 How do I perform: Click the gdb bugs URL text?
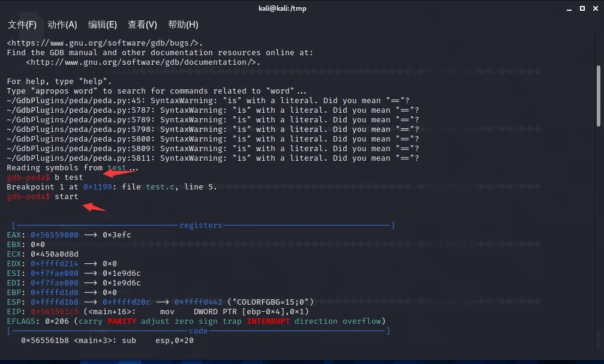[105, 43]
